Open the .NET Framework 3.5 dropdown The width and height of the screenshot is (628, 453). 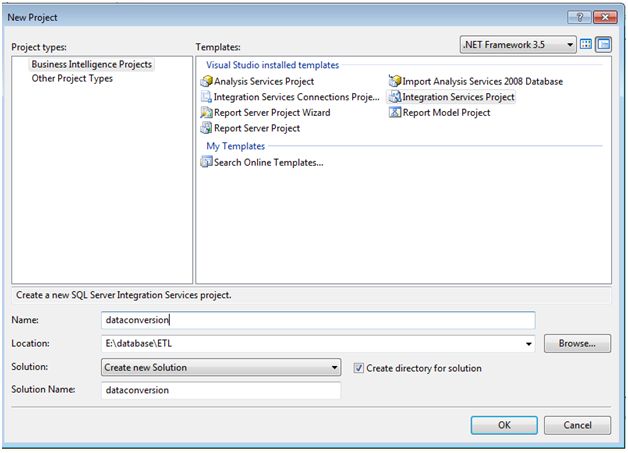tap(518, 44)
